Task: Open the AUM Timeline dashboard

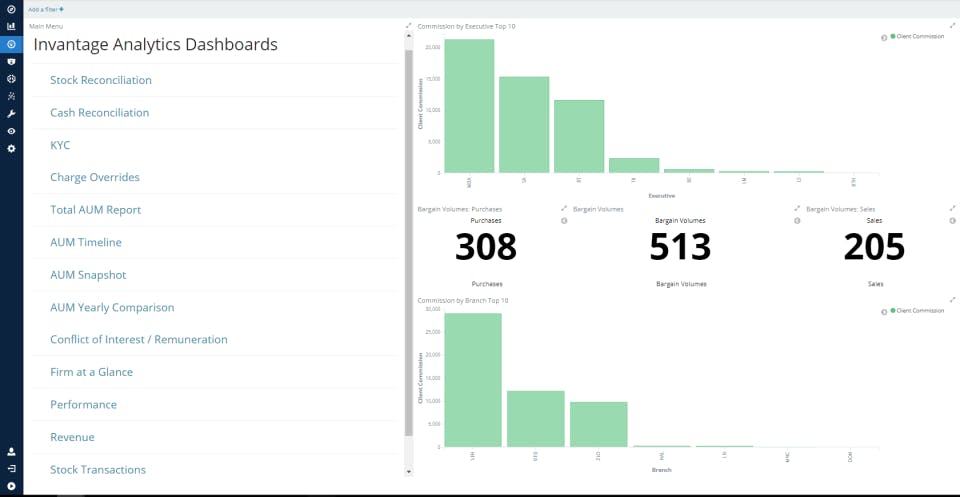Action: (x=86, y=242)
